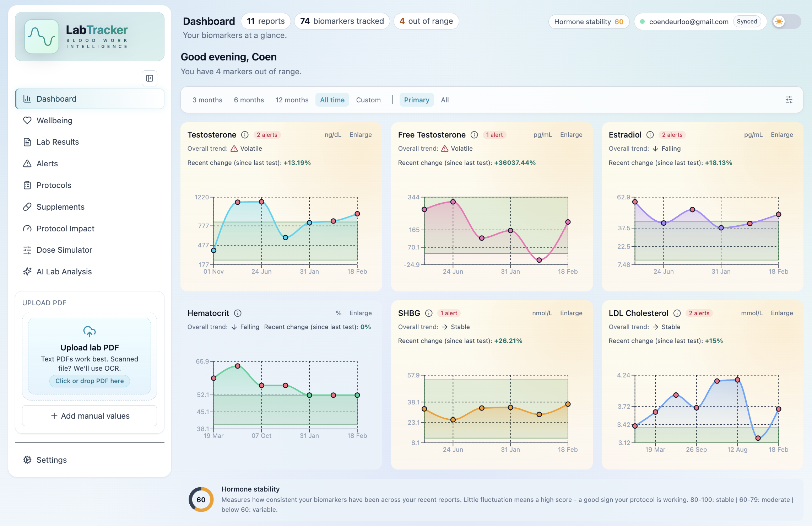Go to Lab Results
Viewport: 812px width, 526px height.
(x=58, y=142)
